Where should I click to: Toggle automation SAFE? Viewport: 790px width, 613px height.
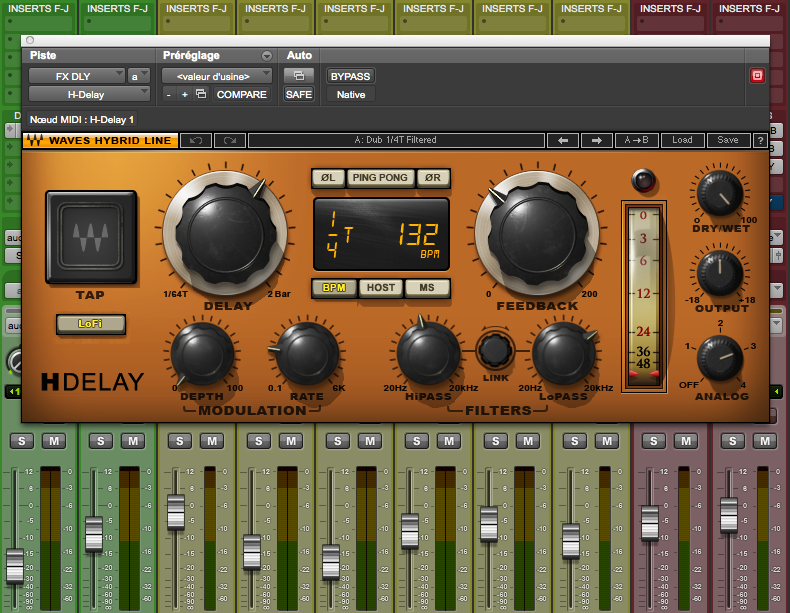(299, 94)
